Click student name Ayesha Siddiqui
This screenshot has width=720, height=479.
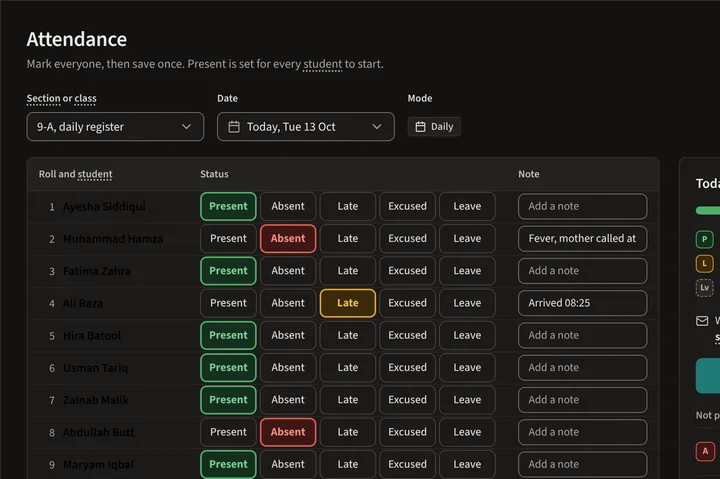pos(104,207)
